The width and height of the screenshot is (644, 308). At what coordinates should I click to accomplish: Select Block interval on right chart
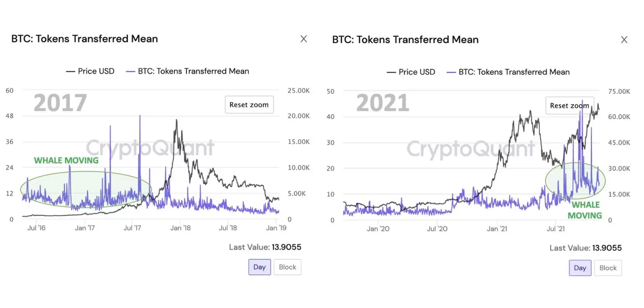tap(608, 268)
